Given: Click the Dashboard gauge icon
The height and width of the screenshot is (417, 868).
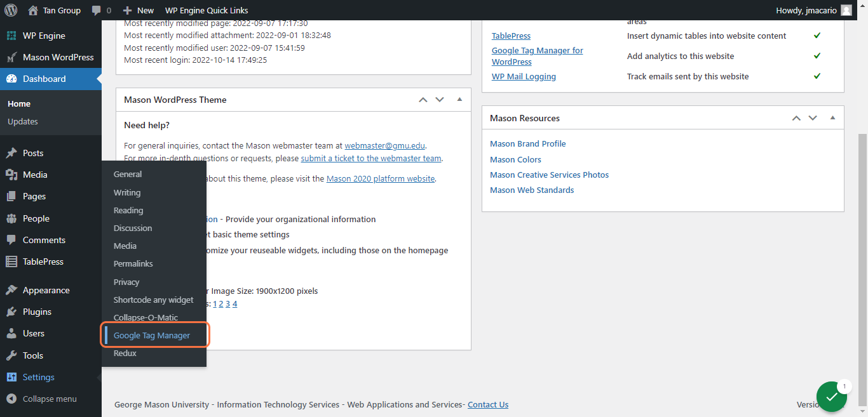Looking at the screenshot, I should tap(11, 79).
